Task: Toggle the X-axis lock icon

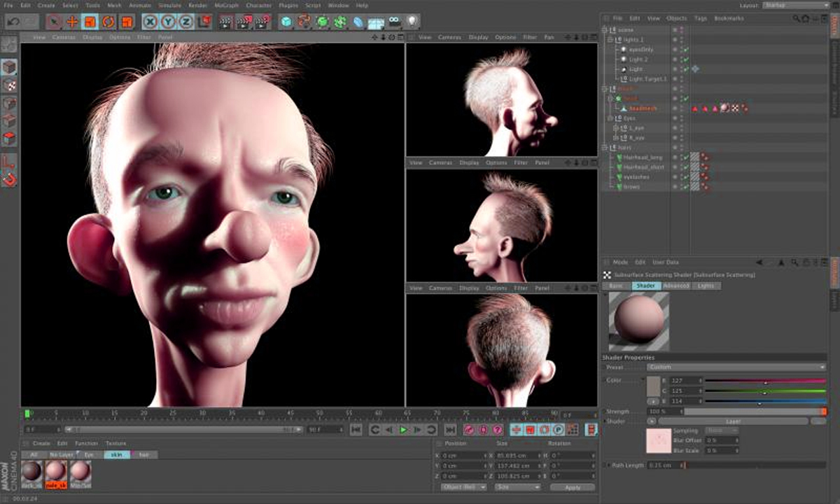Action: [150, 22]
